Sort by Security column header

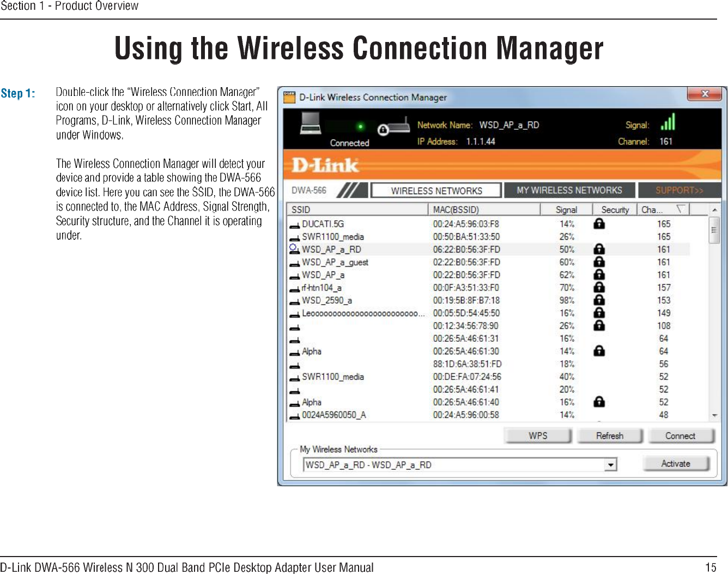[615, 210]
